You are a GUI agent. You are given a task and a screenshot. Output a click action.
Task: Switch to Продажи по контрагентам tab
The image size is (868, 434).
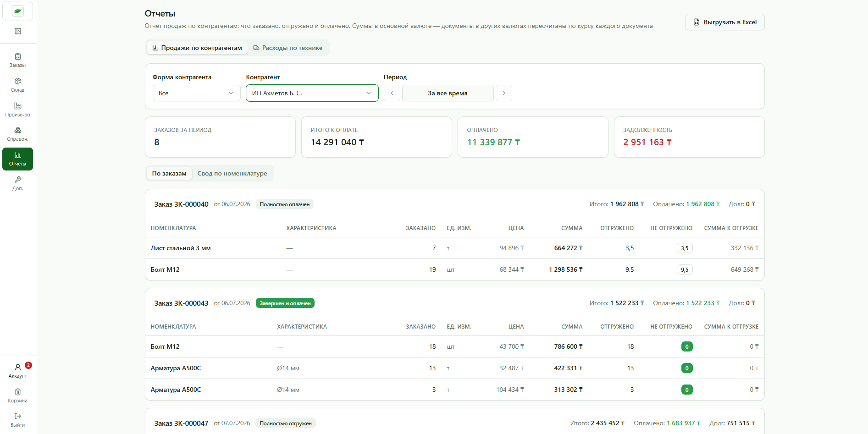coord(197,48)
